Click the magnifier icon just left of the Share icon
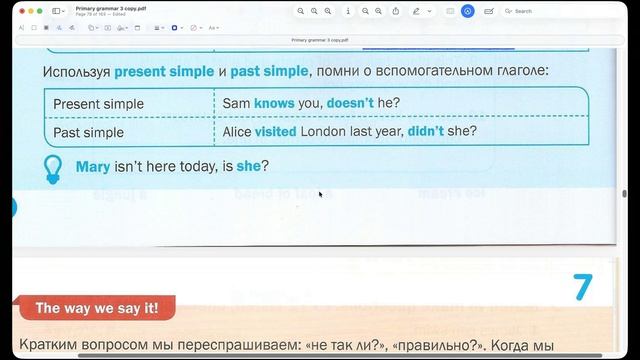Image resolution: width=640 pixels, height=360 pixels. click(378, 11)
